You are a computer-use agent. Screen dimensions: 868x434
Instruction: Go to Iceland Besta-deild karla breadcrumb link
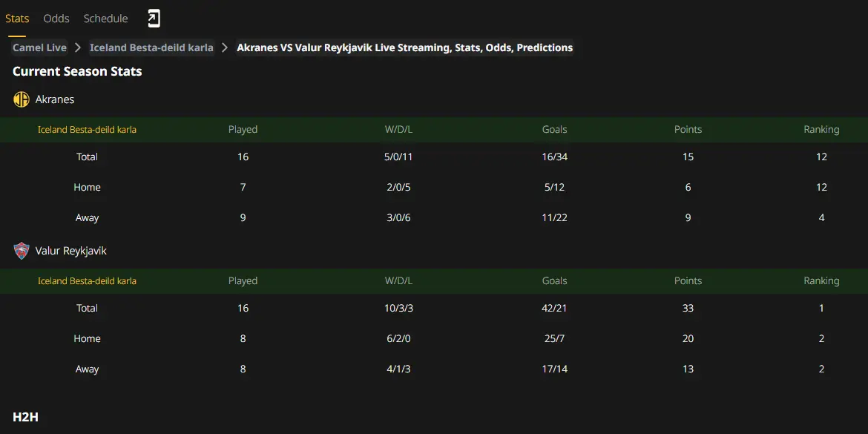(151, 47)
